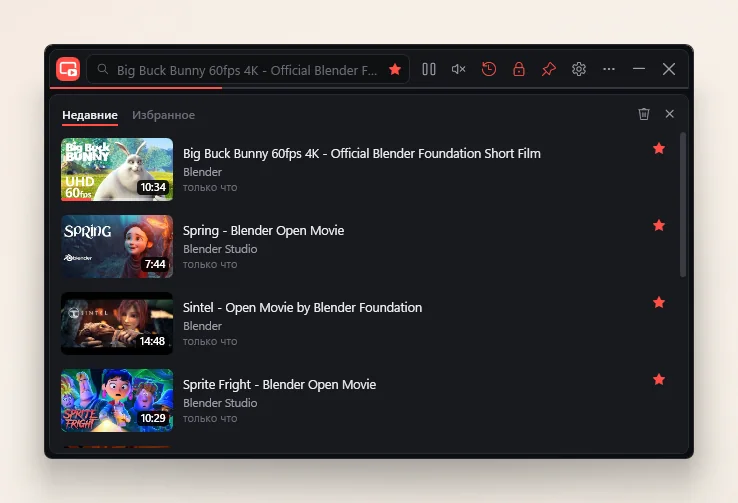
Task: Close the player window
Action: [669, 69]
